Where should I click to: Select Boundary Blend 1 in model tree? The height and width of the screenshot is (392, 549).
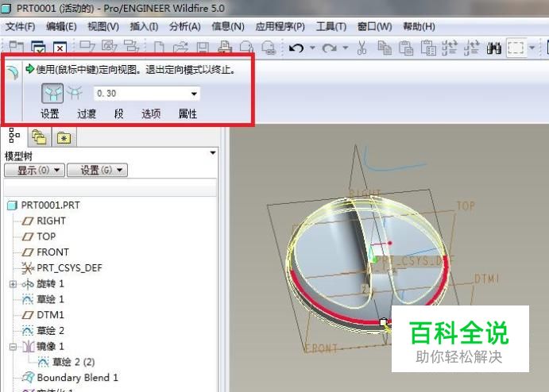click(70, 378)
